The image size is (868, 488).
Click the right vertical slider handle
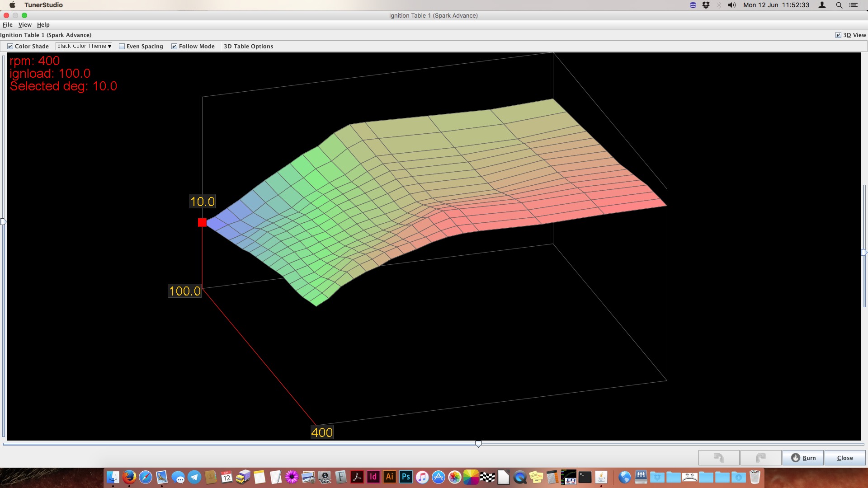[x=864, y=253]
